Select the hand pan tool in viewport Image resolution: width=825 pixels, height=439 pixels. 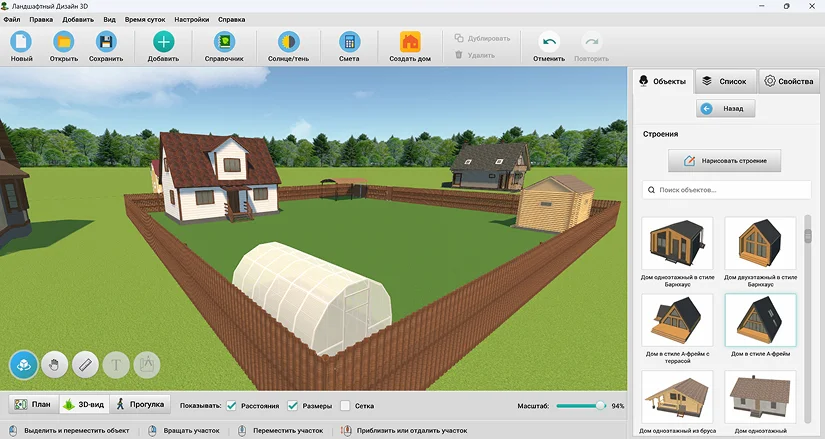(55, 364)
